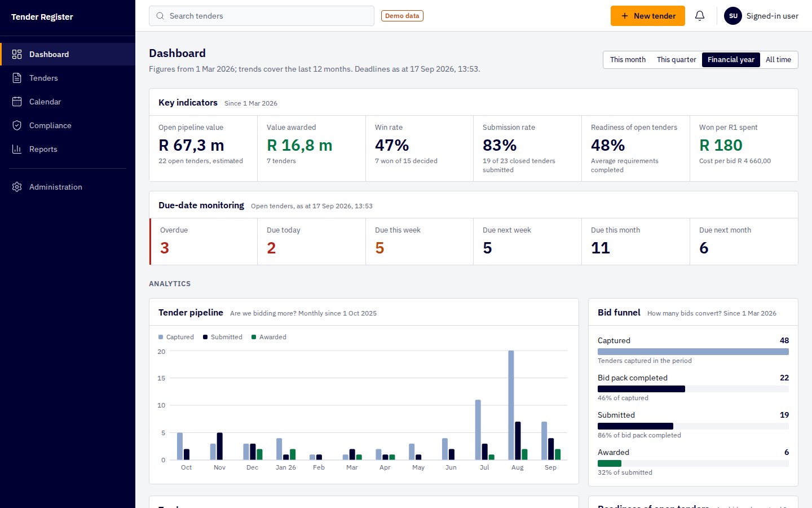Open Calendar page from sidebar
The width and height of the screenshot is (812, 508).
click(68, 102)
